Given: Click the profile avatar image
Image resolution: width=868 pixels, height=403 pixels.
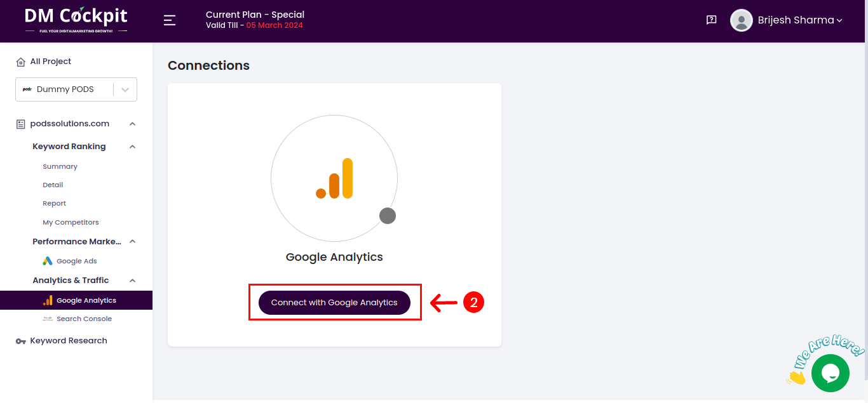Looking at the screenshot, I should [x=741, y=20].
